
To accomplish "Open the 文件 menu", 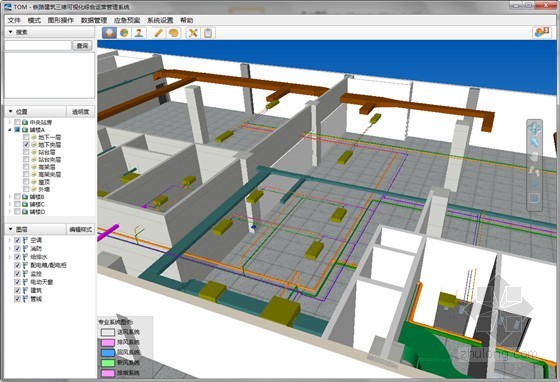I will (14, 20).
